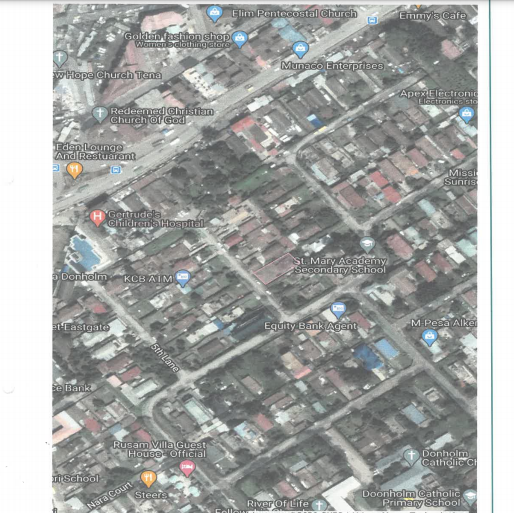514x513 pixels.
Task: Select the Gertrude's Children's Hospital H pin
Action: pos(97,217)
